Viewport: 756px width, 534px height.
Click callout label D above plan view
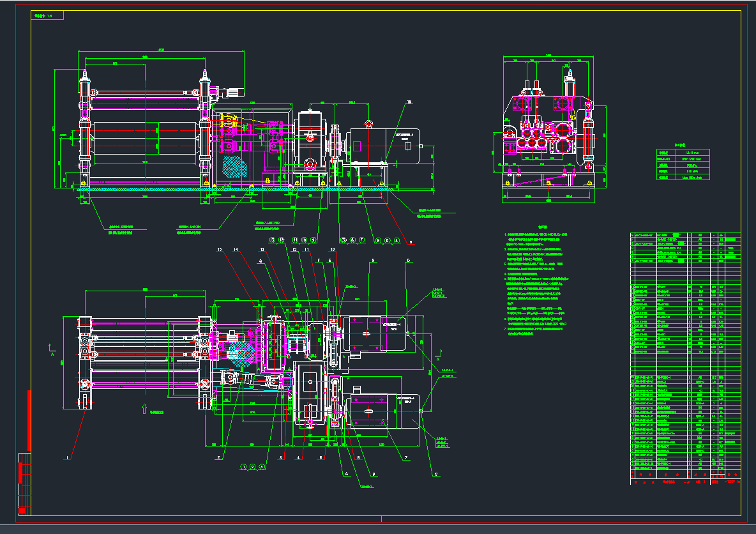408,260
